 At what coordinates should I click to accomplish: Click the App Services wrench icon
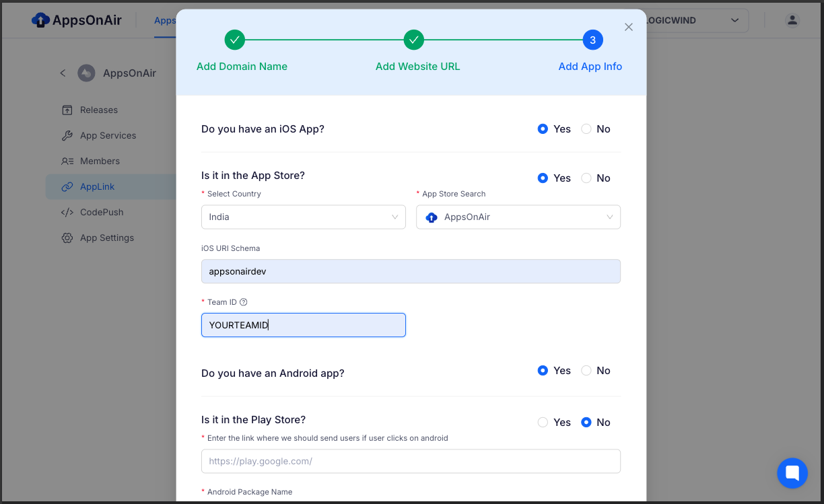(x=67, y=135)
